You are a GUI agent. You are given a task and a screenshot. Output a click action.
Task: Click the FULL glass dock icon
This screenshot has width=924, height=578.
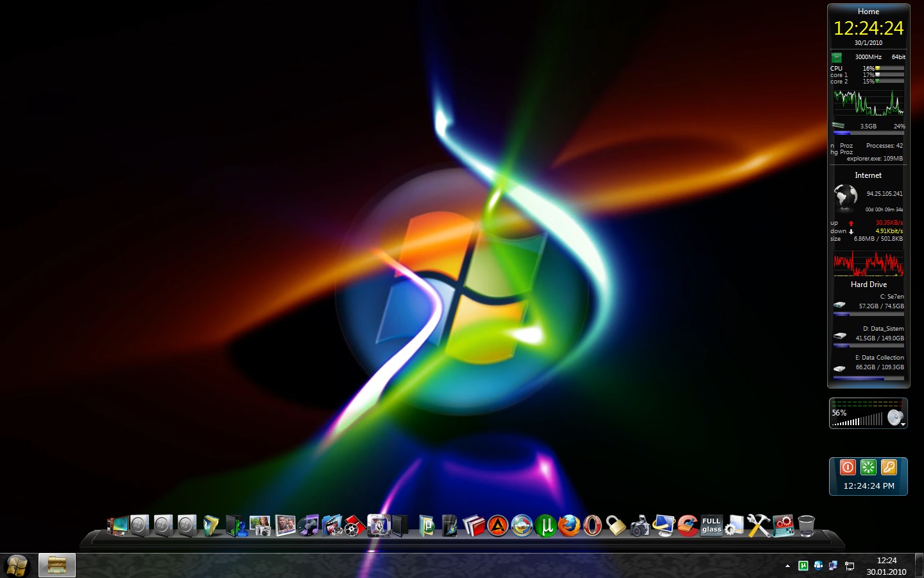click(x=711, y=525)
